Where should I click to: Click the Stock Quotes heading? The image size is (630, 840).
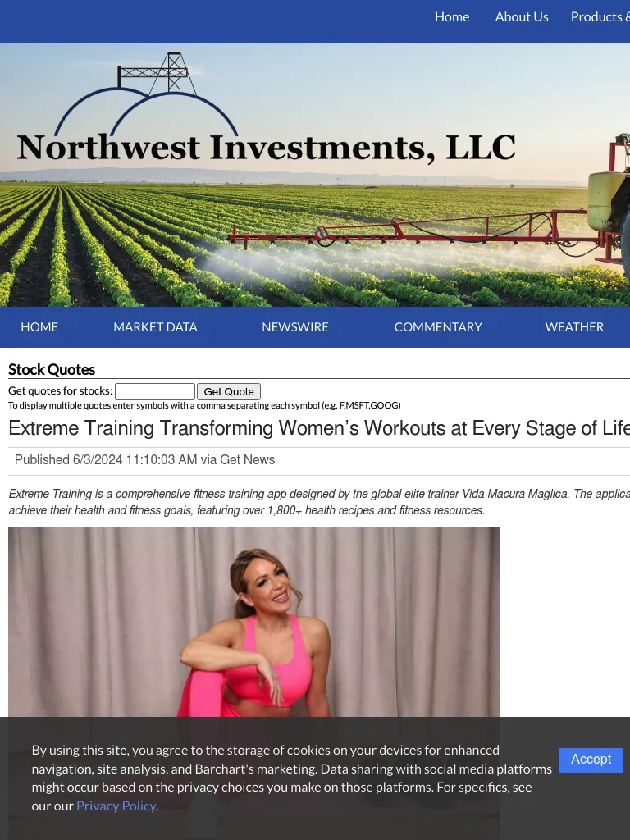52,370
